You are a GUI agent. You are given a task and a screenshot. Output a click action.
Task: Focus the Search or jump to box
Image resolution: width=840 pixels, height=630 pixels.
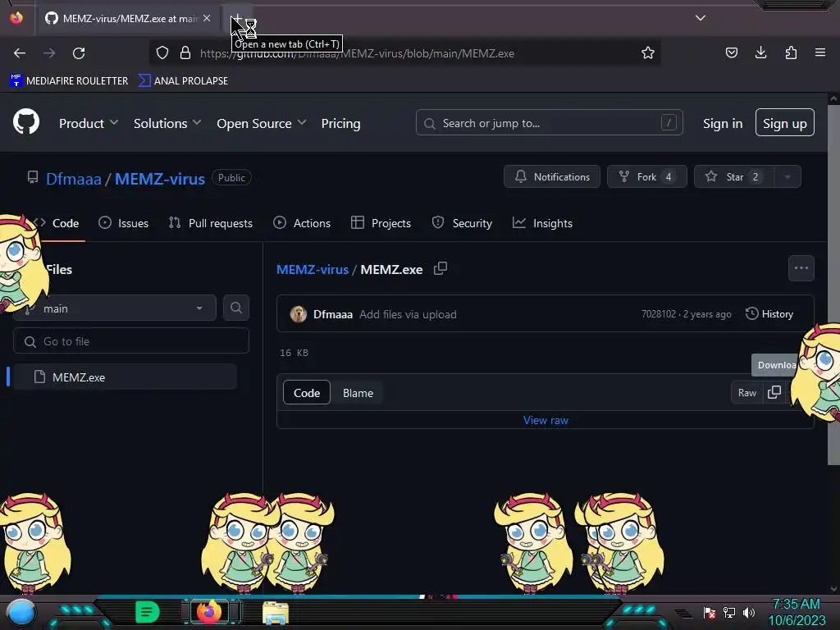pos(549,123)
